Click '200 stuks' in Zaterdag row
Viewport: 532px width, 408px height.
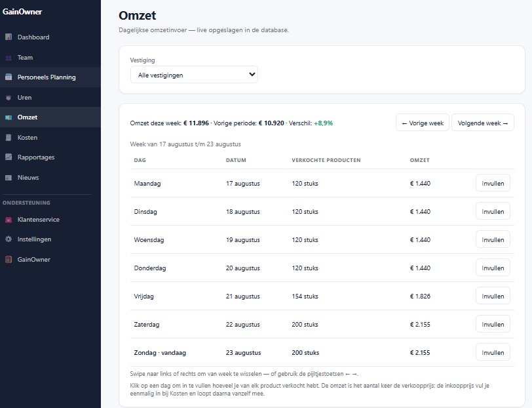pyautogui.click(x=305, y=325)
